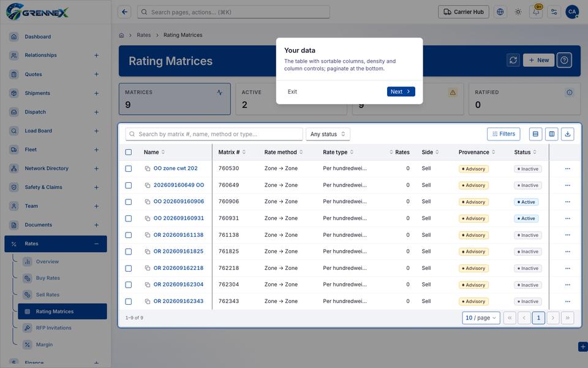
Task: Open the language globe icon
Action: click(500, 12)
